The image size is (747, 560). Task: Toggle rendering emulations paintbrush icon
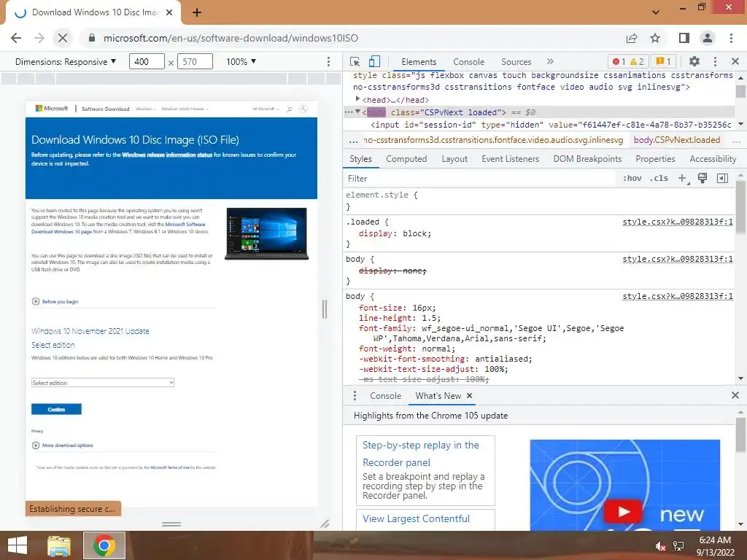(703, 178)
